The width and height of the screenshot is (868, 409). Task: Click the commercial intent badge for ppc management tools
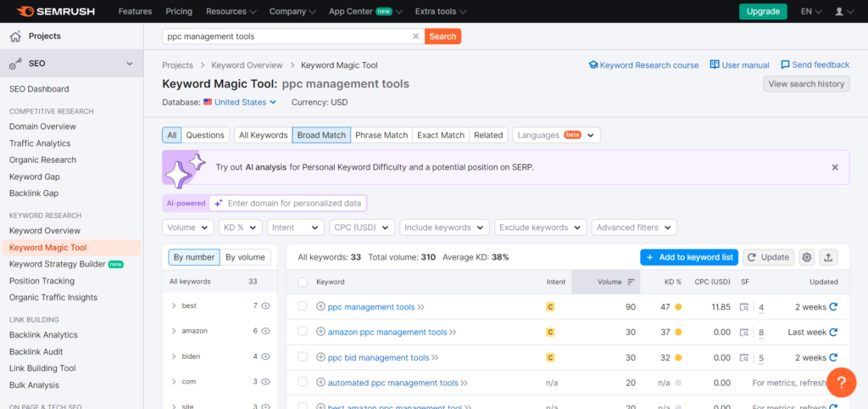550,307
